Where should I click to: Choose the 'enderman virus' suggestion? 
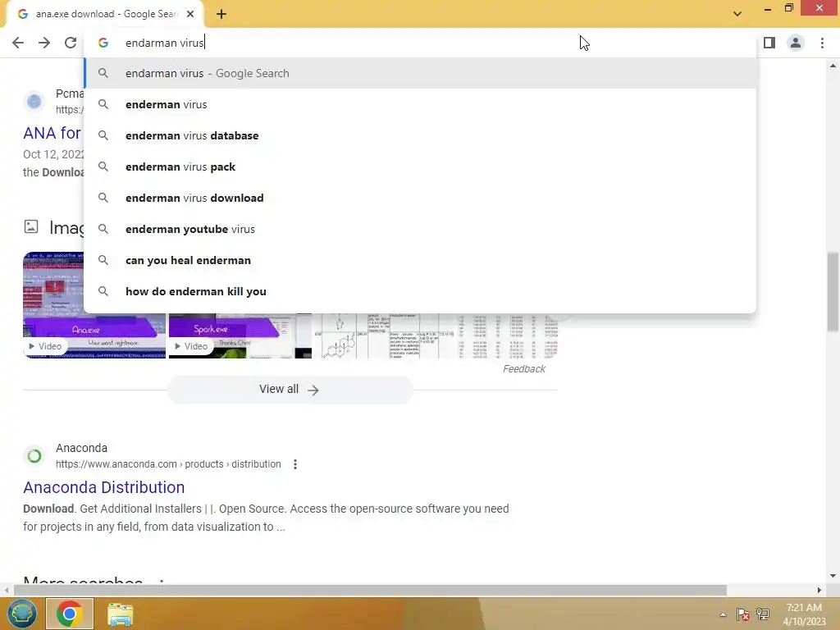click(420, 104)
